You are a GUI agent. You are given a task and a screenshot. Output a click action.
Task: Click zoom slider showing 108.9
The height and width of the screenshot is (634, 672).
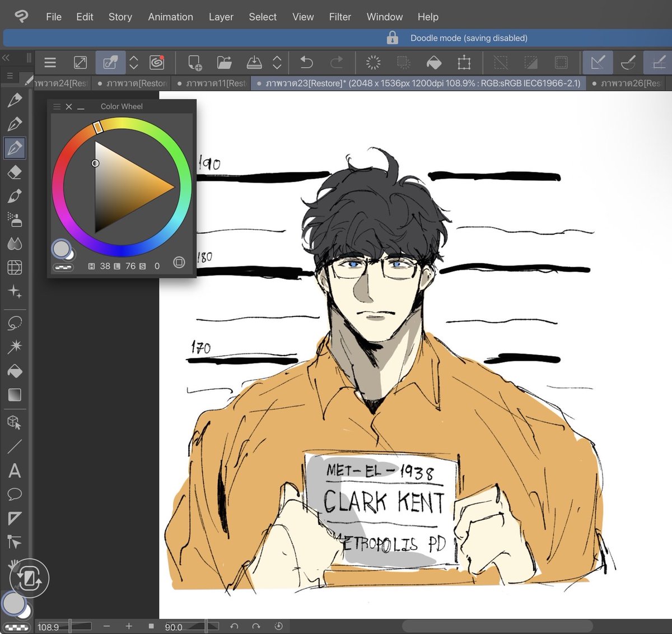click(64, 626)
